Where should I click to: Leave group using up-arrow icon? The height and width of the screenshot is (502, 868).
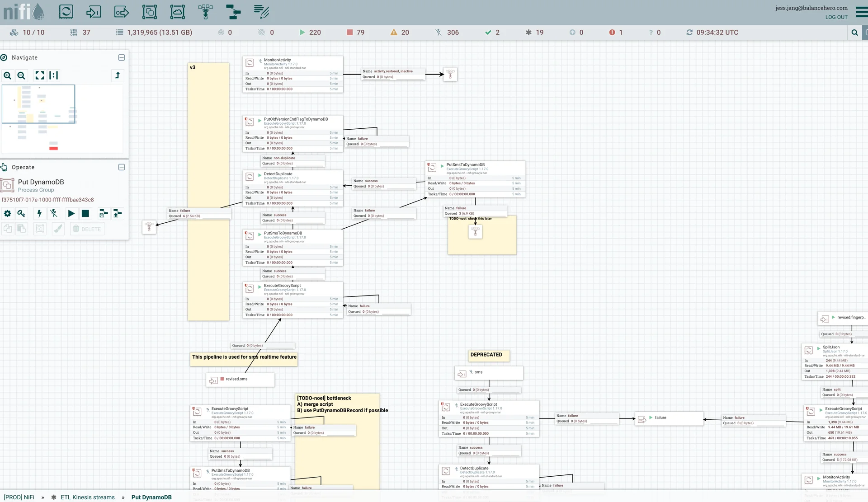tap(118, 75)
